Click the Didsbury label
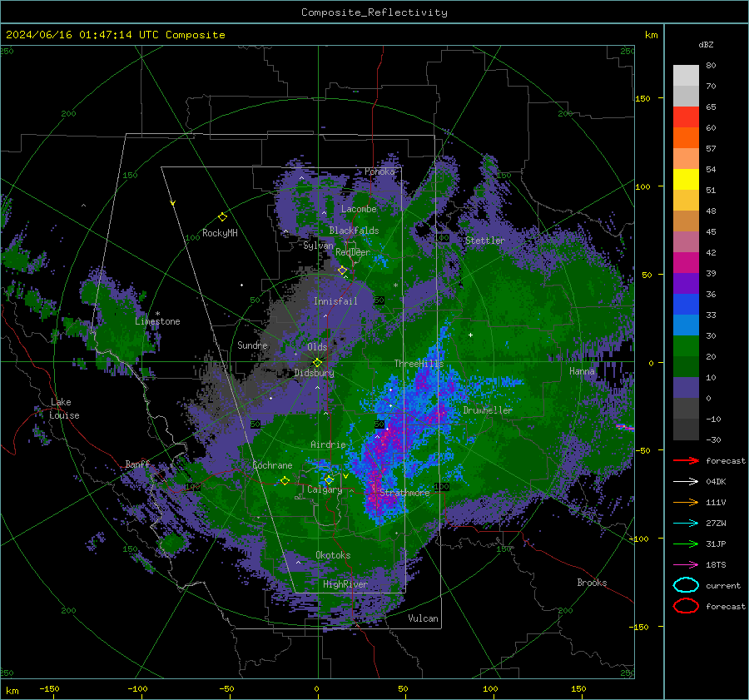 pyautogui.click(x=314, y=373)
